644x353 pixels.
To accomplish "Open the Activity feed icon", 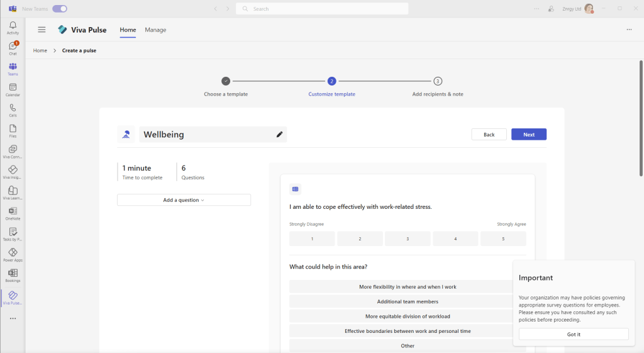I will pyautogui.click(x=13, y=27).
